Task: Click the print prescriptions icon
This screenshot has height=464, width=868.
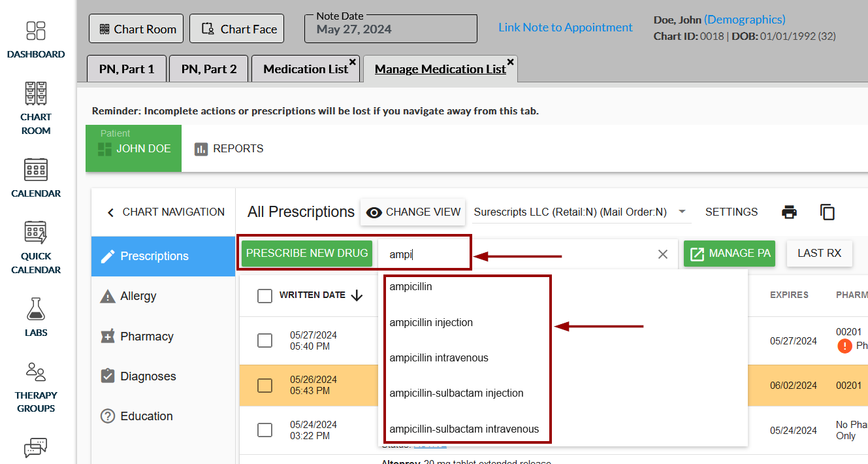Action: pyautogui.click(x=789, y=212)
